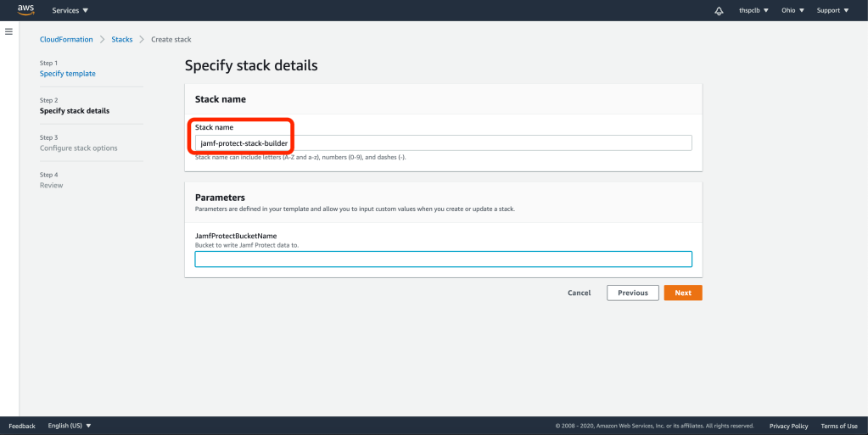Select Step 2 Specify stack details

click(x=75, y=110)
